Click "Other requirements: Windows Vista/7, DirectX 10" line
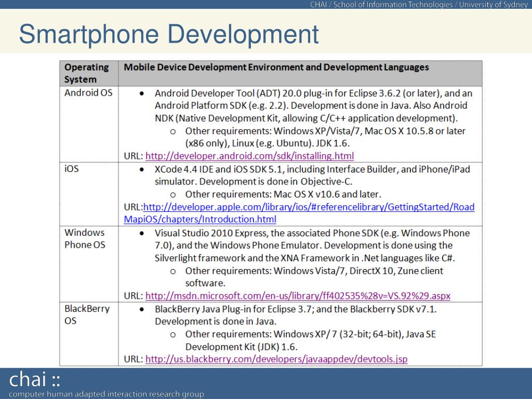 (x=314, y=277)
